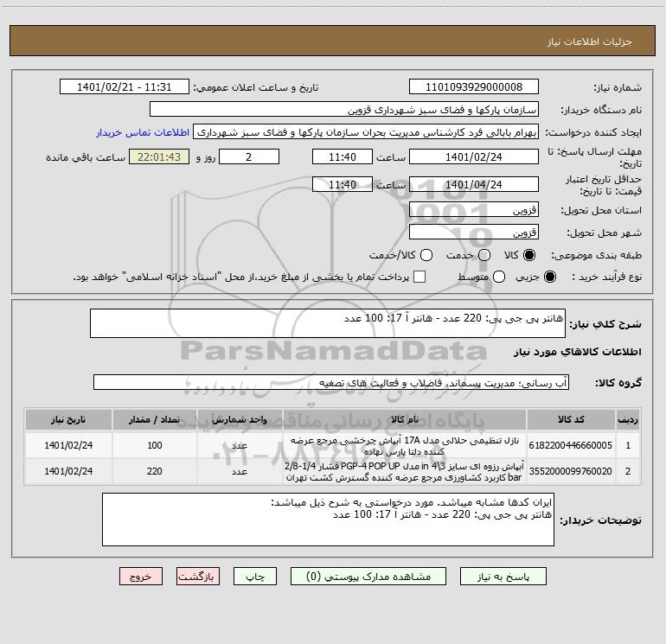
Task: Click the remaining days field showing 2
Action: tap(249, 156)
